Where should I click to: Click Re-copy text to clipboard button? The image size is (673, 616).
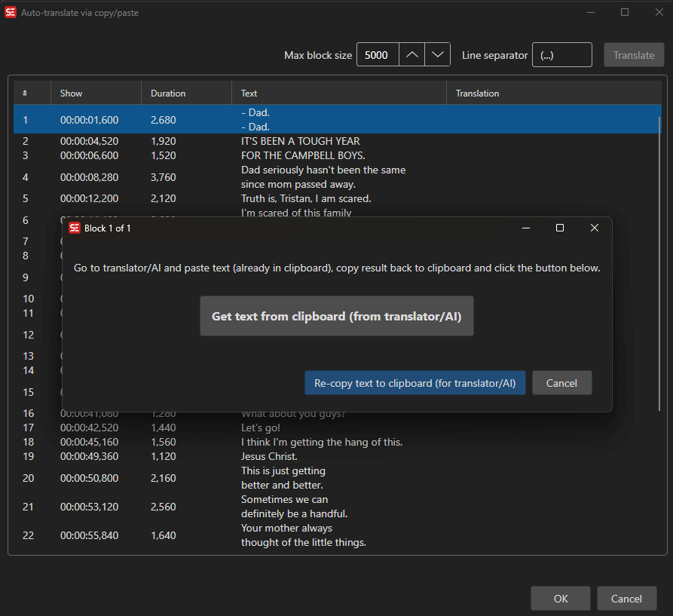coord(415,383)
